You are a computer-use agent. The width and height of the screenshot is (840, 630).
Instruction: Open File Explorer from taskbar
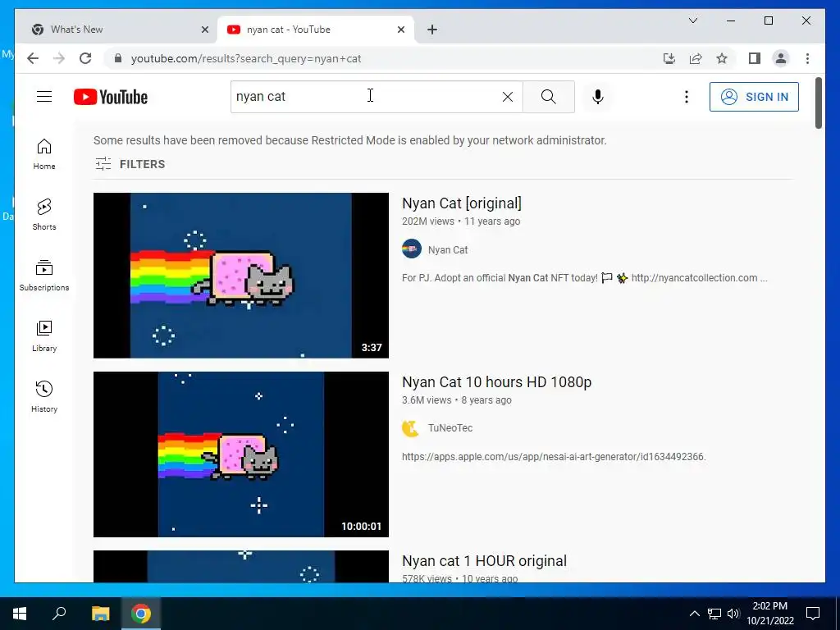100,614
